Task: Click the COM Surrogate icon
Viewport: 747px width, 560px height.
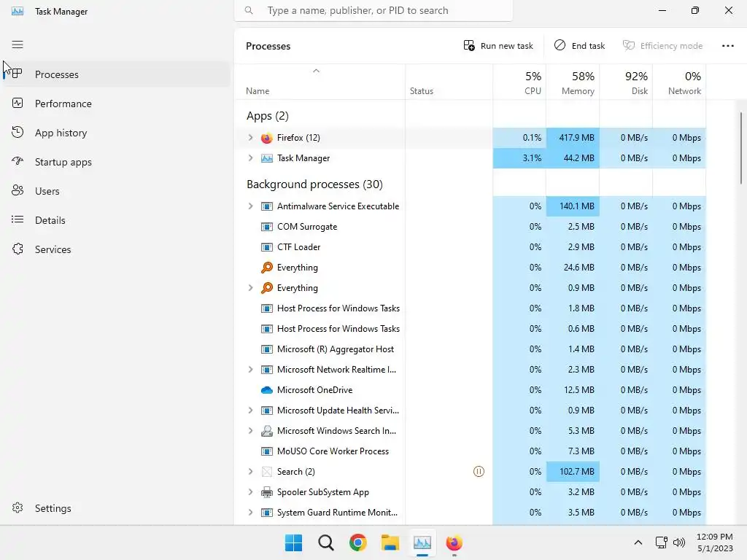Action: tap(267, 227)
